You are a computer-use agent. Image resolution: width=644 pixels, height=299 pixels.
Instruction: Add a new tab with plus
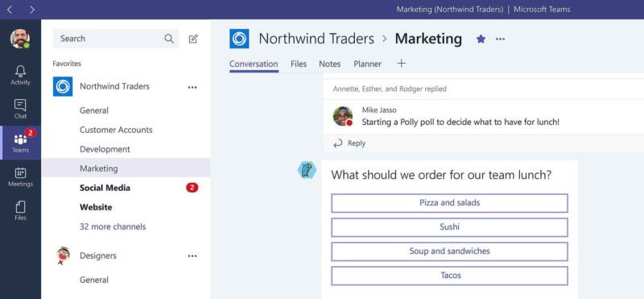[401, 64]
